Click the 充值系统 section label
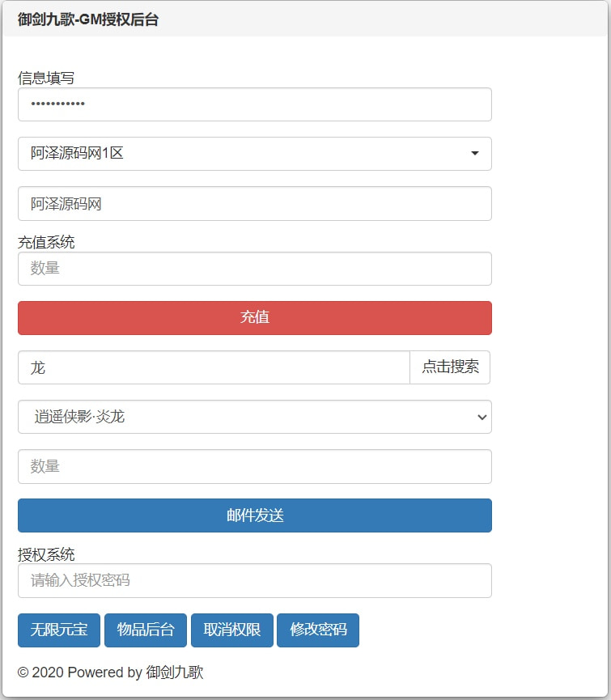This screenshot has width=611, height=700. point(46,242)
